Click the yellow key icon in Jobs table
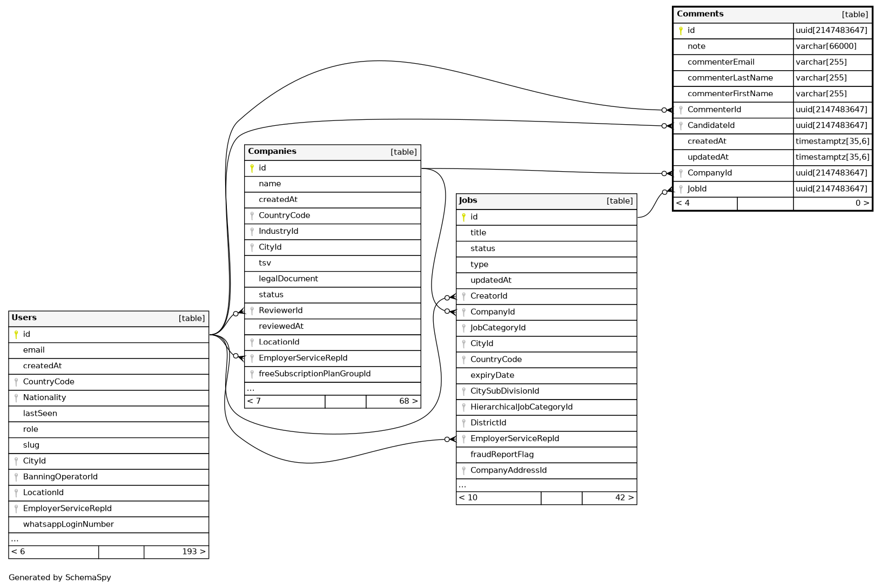Screen dimensions: 882x588 click(x=463, y=218)
